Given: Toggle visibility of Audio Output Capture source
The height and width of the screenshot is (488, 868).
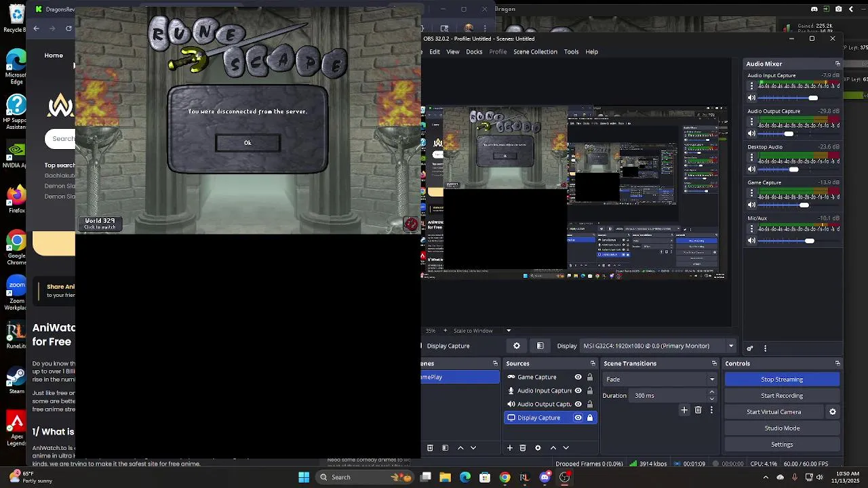Looking at the screenshot, I should pos(578,404).
